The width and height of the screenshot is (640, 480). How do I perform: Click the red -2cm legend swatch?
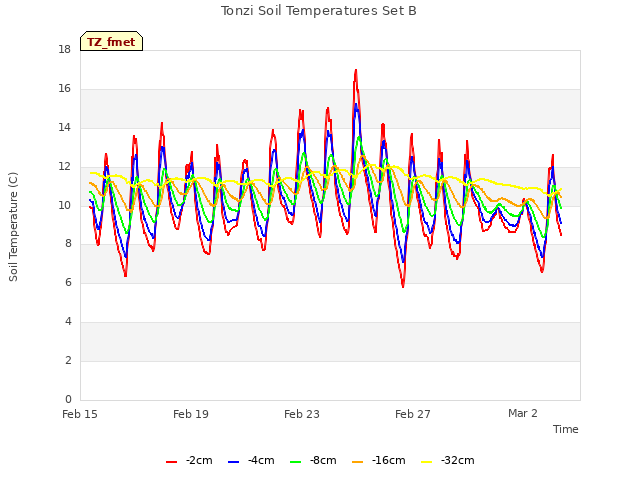click(171, 462)
